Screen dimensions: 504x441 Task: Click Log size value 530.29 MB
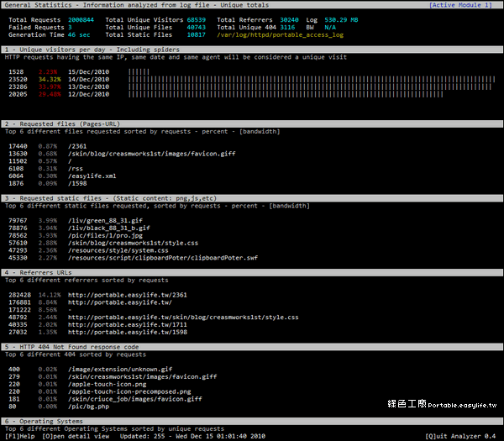(x=341, y=20)
